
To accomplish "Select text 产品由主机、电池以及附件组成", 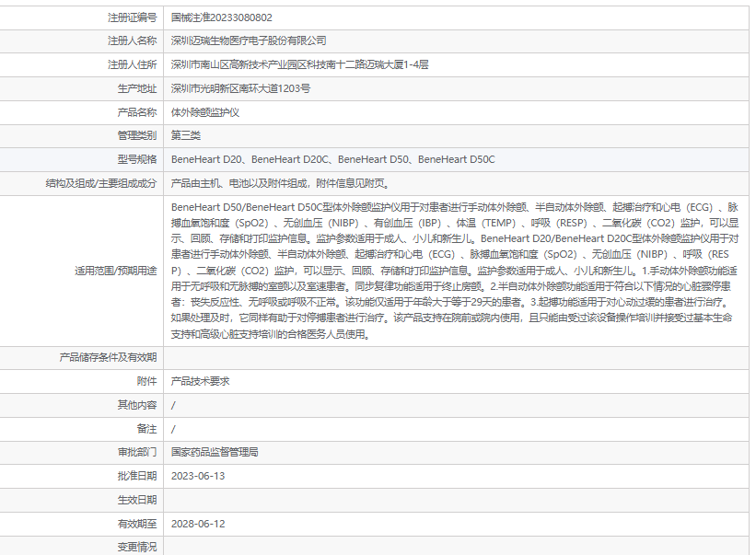I will 238,183.
